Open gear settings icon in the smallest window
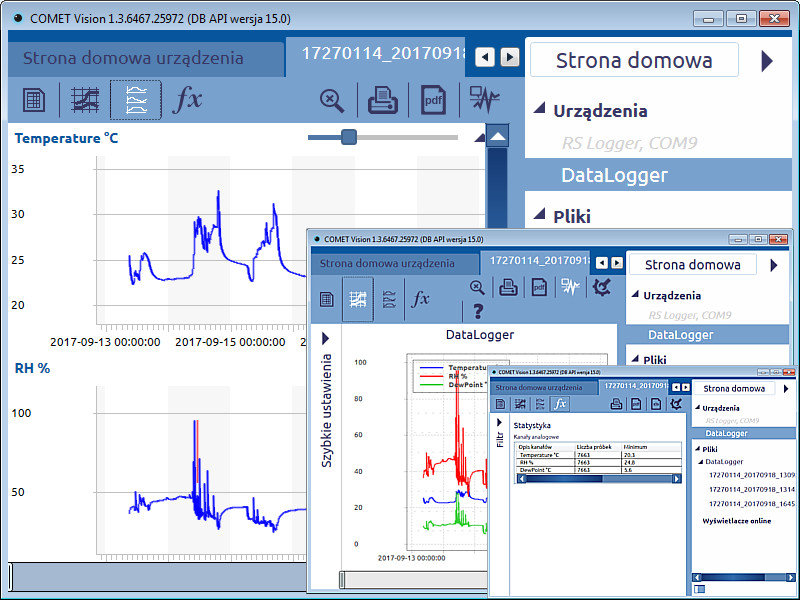800x600 pixels. click(x=676, y=404)
